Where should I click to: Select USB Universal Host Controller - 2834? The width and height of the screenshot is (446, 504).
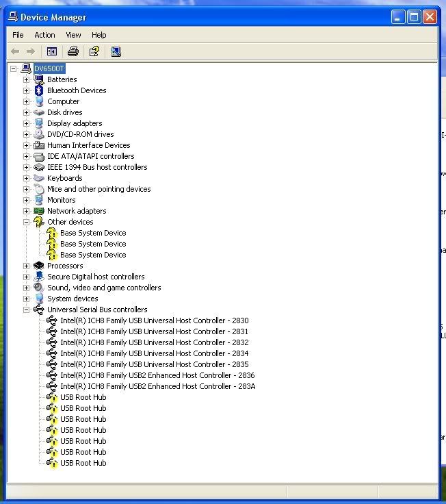[x=155, y=353]
